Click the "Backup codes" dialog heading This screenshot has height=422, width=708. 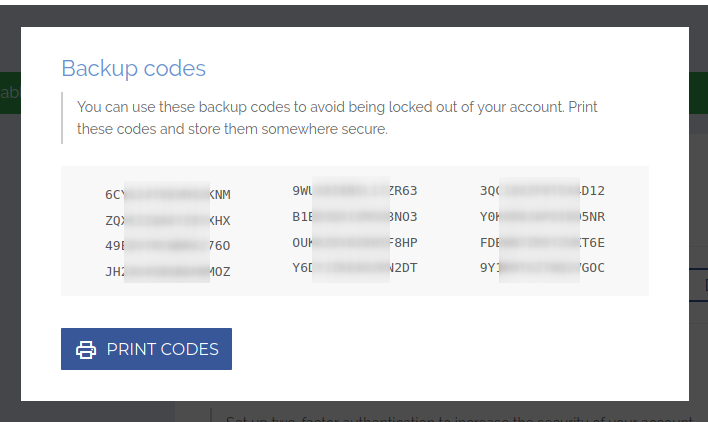coord(133,68)
